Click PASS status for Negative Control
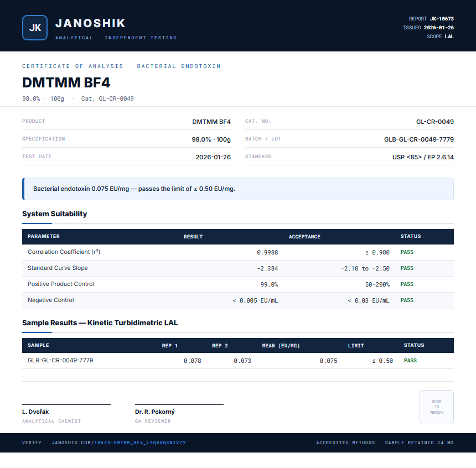 click(x=407, y=300)
